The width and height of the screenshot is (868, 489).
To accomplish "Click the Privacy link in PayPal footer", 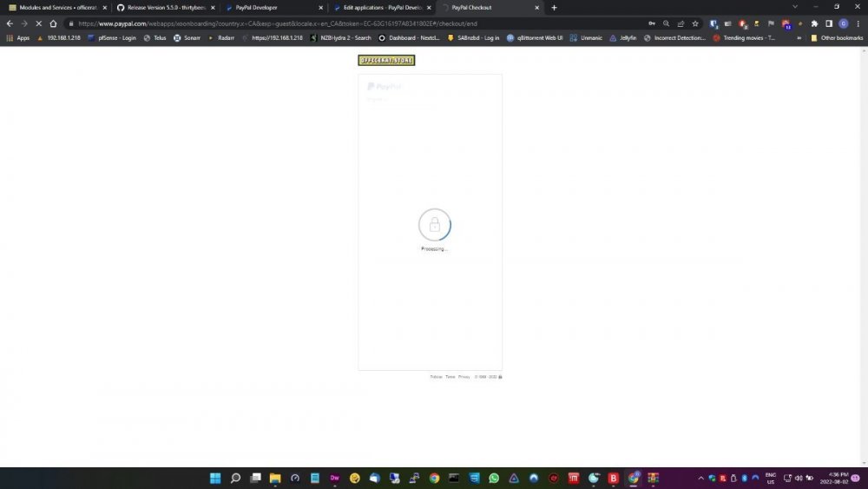I will 464,377.
